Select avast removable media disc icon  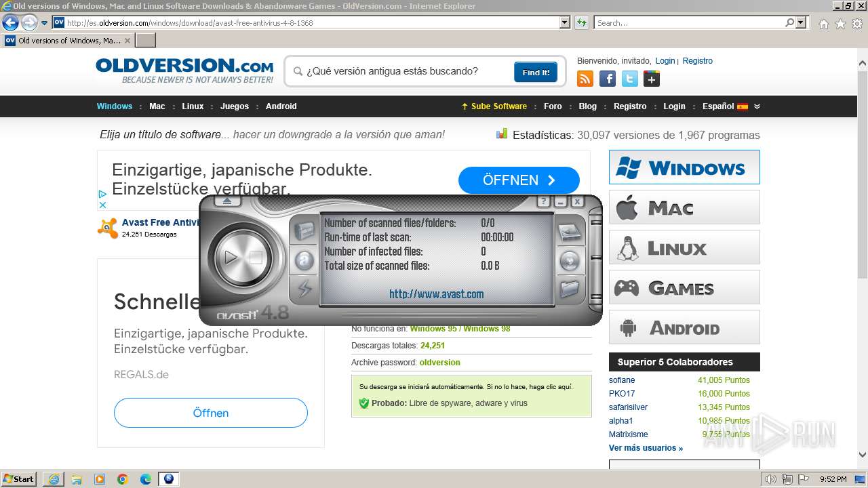click(570, 260)
